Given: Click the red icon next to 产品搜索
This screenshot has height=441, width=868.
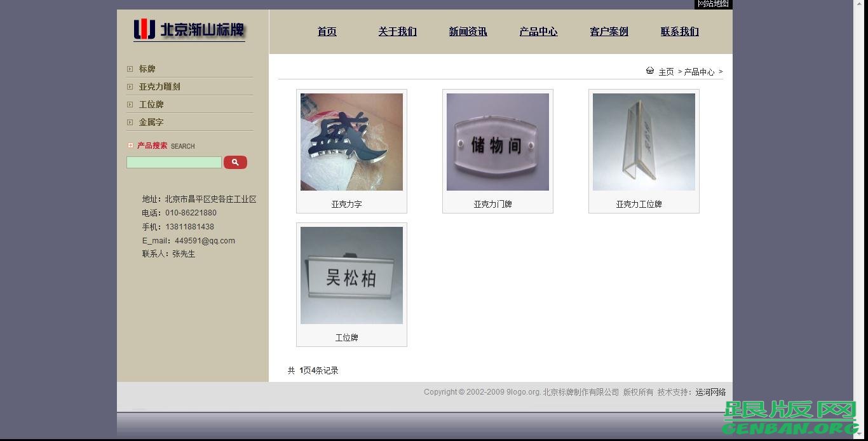Looking at the screenshot, I should click(x=130, y=145).
